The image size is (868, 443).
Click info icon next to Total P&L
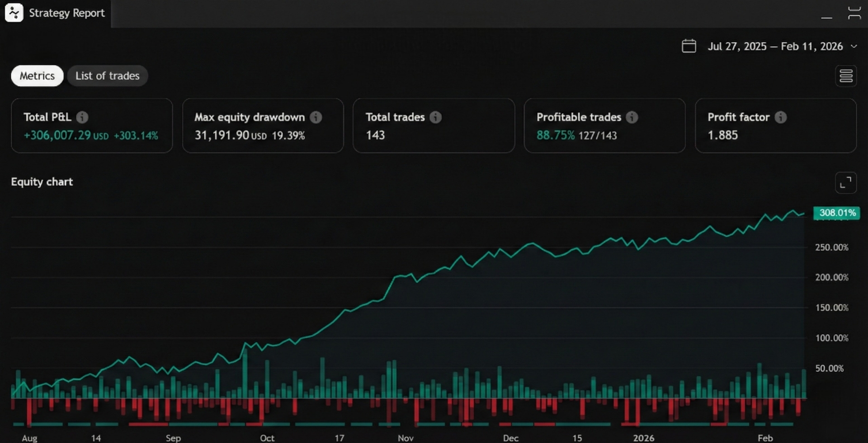[x=82, y=117]
